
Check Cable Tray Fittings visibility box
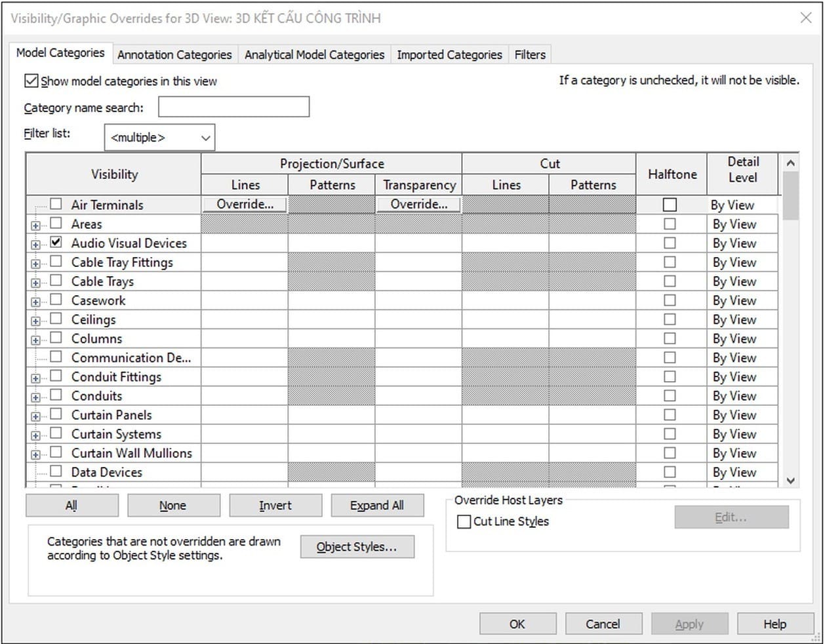tap(56, 261)
